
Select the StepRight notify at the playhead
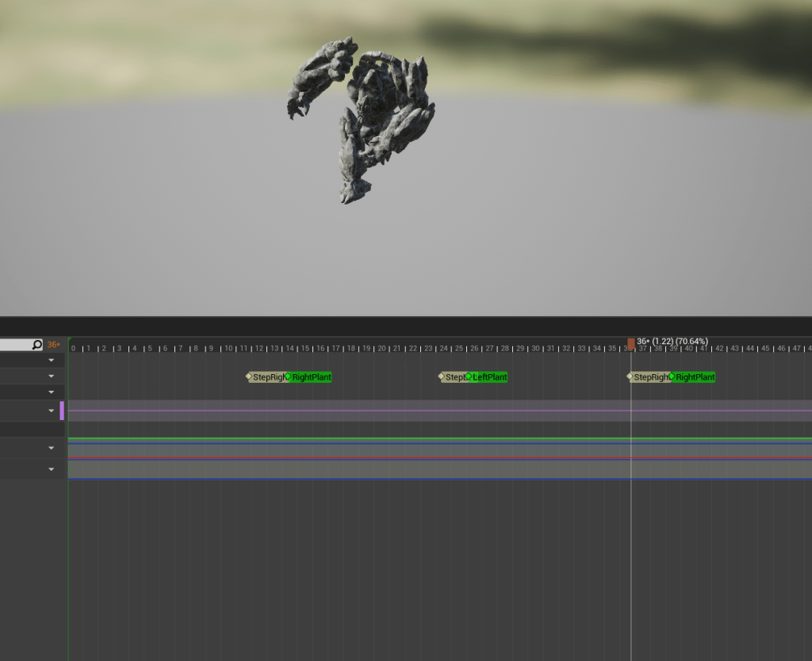point(650,377)
